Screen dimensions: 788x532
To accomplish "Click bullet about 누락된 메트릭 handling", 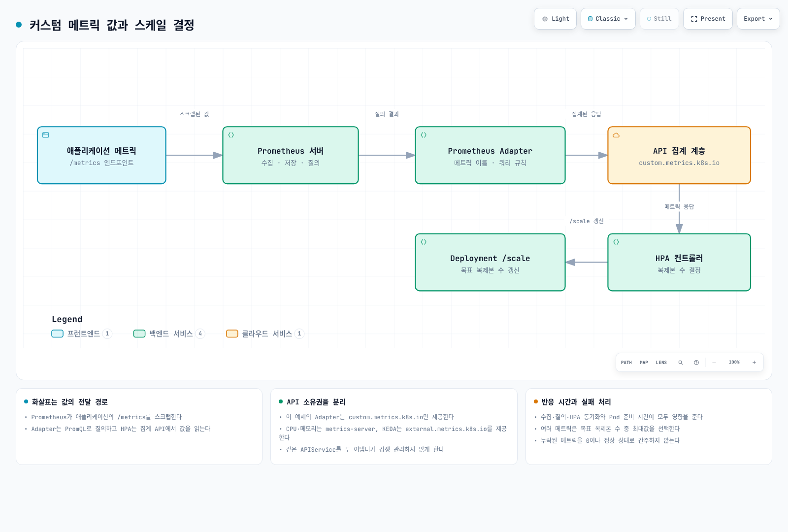I will 610,440.
